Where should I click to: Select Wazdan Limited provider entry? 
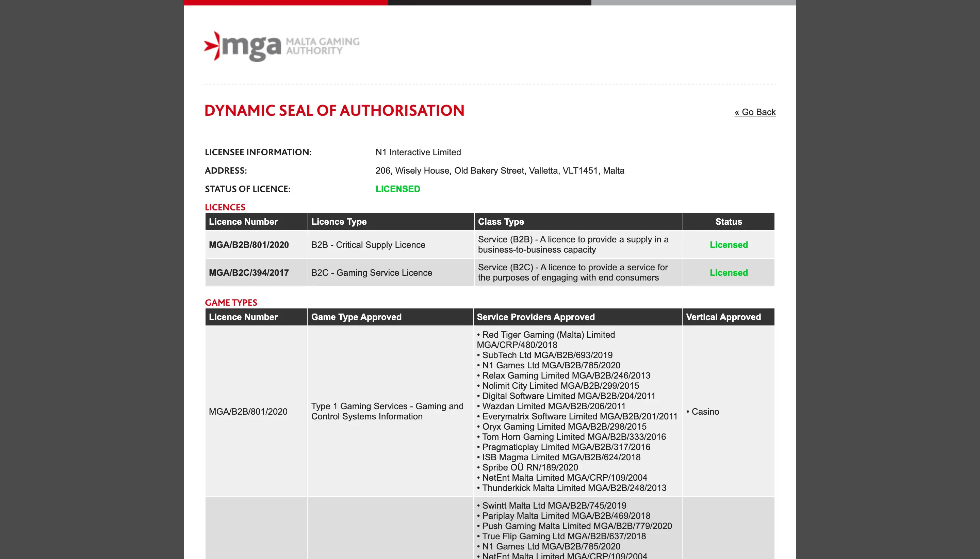[x=551, y=406]
